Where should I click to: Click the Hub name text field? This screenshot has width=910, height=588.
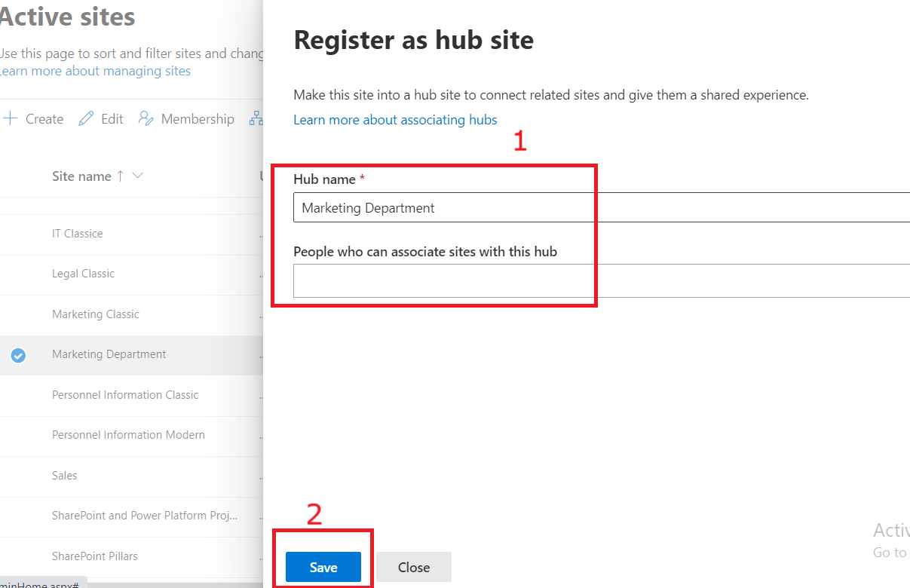point(601,208)
